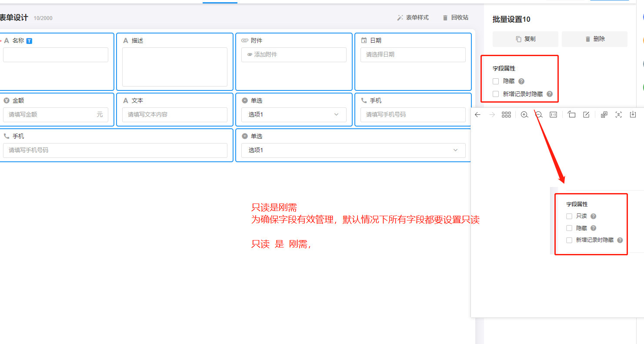Tick the 只读 checkbox in the preview image
The height and width of the screenshot is (344, 644).
click(569, 216)
